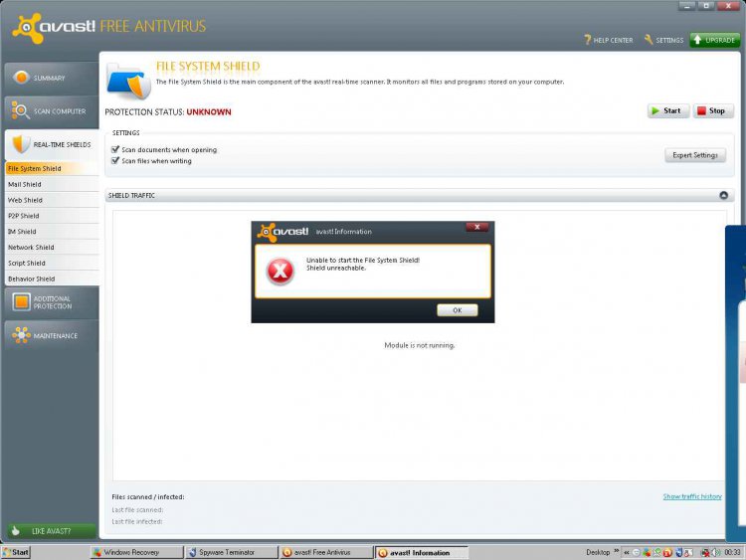Expand hidden system tray icons arrow
The image size is (746, 560).
coord(627,552)
